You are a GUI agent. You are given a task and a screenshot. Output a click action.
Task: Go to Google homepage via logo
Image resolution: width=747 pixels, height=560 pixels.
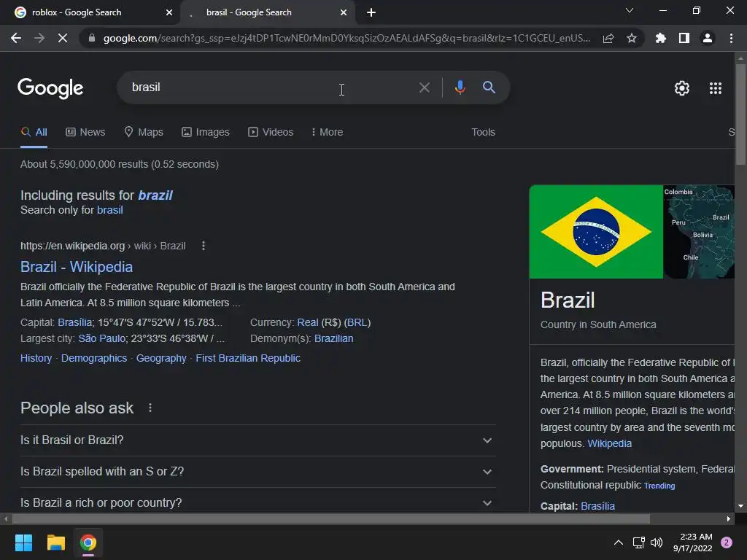pyautogui.click(x=50, y=88)
